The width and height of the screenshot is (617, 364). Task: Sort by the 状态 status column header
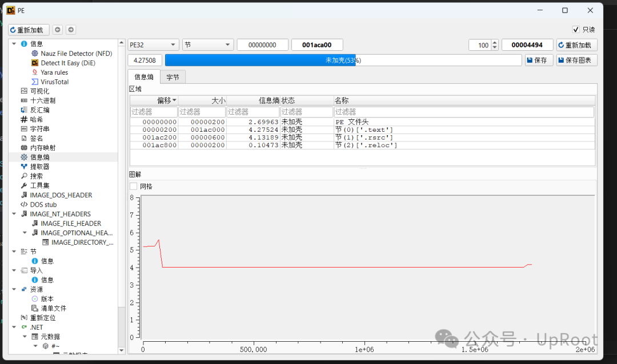coord(307,100)
